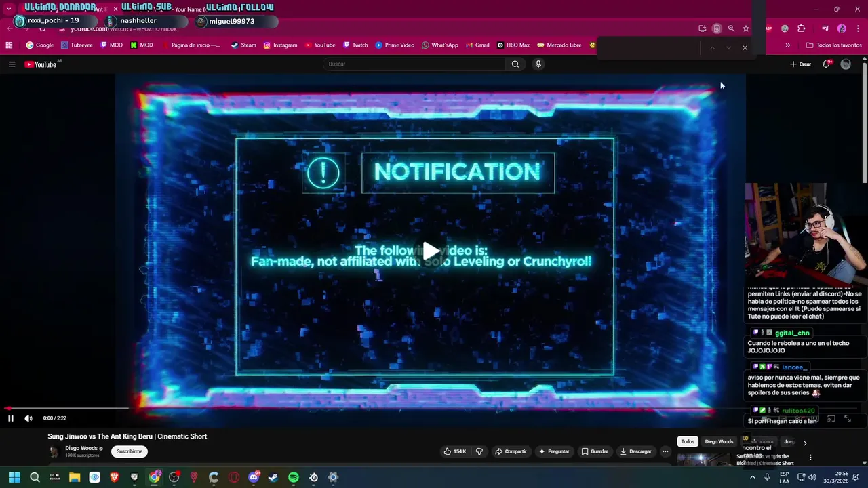Open Todos los favoritos folder
Image resolution: width=868 pixels, height=488 pixels.
click(833, 45)
